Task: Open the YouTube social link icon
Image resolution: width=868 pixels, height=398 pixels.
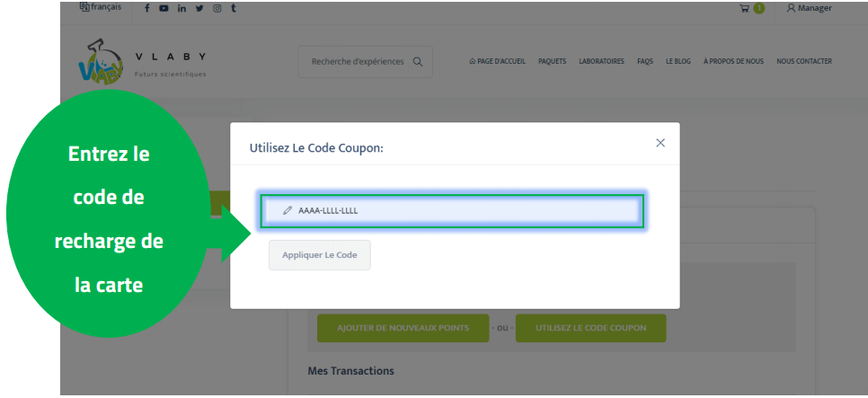Action: (164, 8)
